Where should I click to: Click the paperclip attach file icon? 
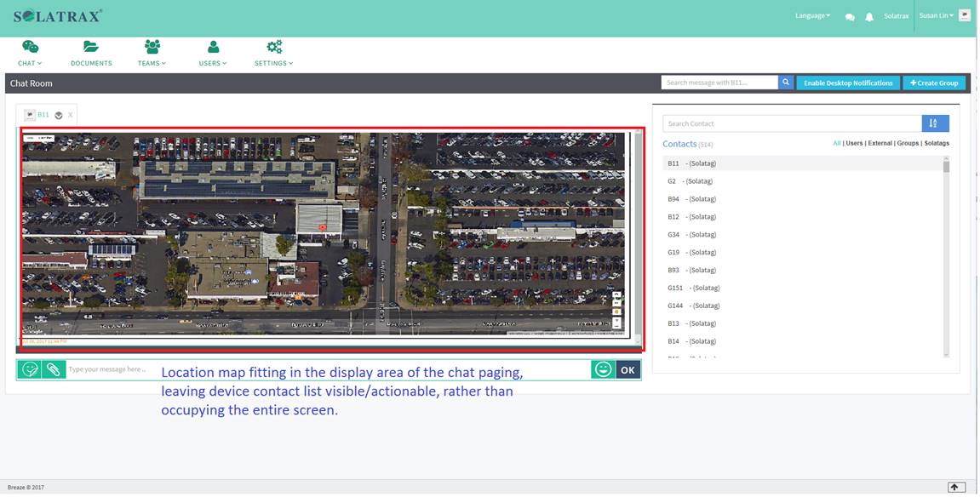pos(54,369)
